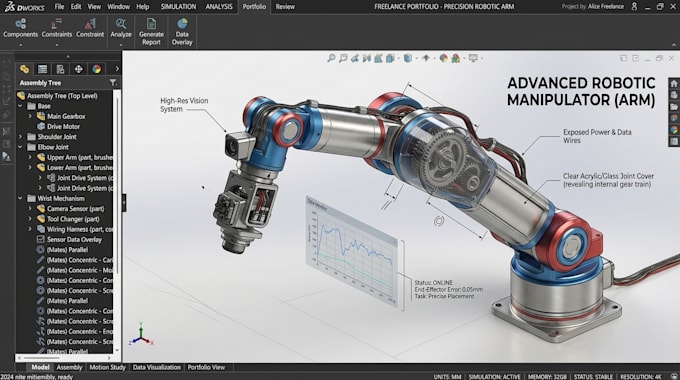Open Components dropdown arrow
Image resolution: width=680 pixels, height=380 pixels.
[x=20, y=45]
